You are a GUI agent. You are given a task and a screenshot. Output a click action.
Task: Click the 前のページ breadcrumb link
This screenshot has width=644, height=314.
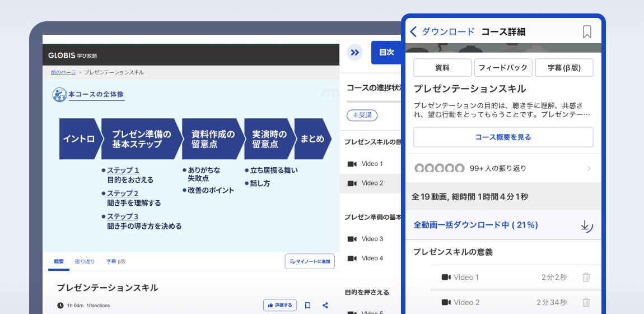tap(63, 72)
